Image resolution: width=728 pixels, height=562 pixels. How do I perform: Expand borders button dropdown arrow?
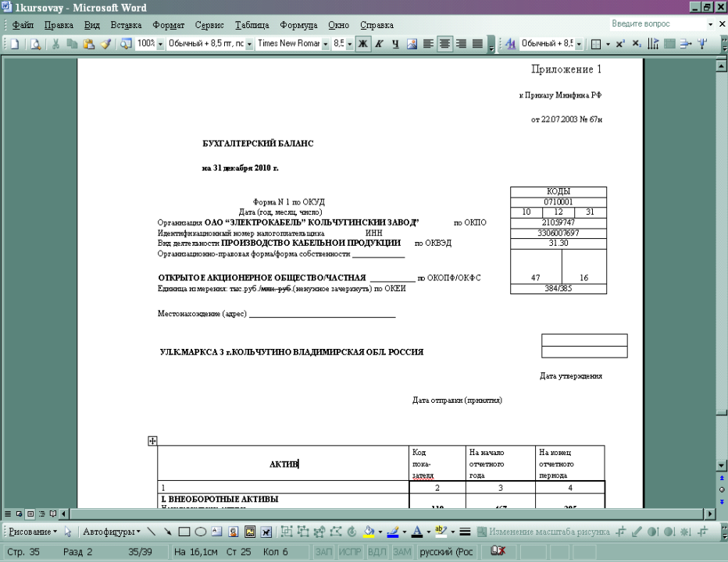tap(608, 44)
